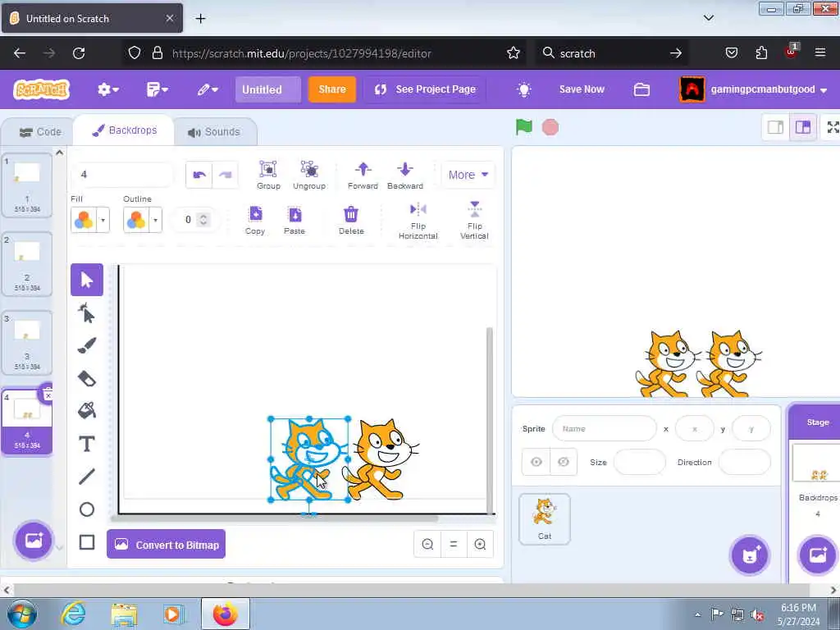Undo the last paint action
This screenshot has width=840, height=630.
[199, 175]
